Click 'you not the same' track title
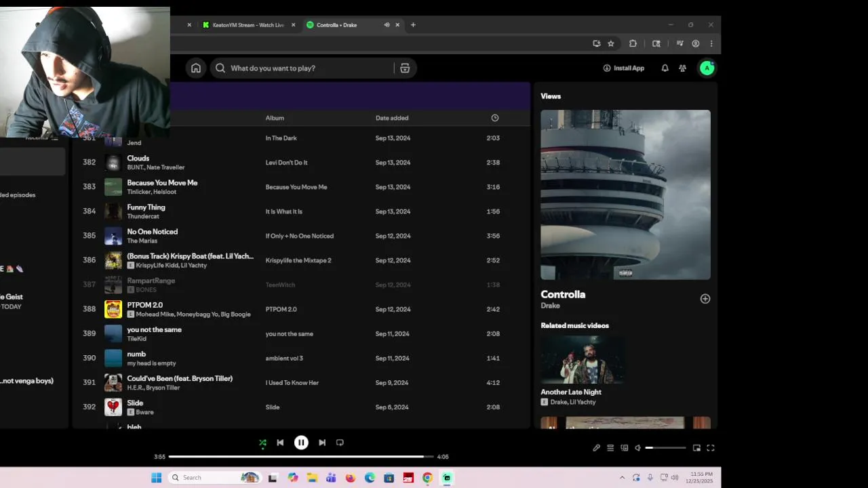 pos(154,329)
